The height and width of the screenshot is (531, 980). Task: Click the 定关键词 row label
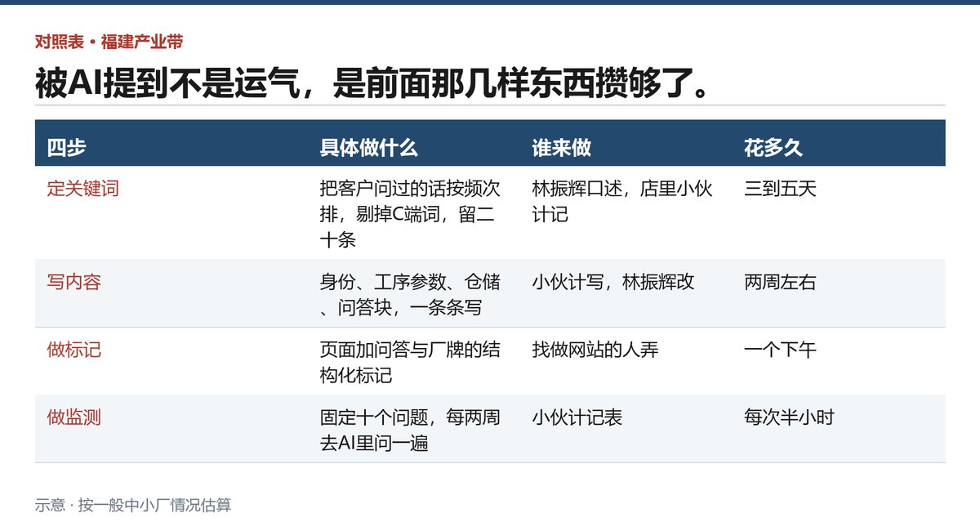82,189
